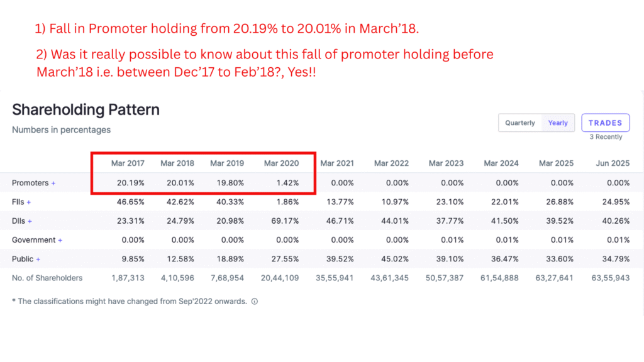Expand the DIIs row details
The image size is (644, 362).
click(30, 221)
